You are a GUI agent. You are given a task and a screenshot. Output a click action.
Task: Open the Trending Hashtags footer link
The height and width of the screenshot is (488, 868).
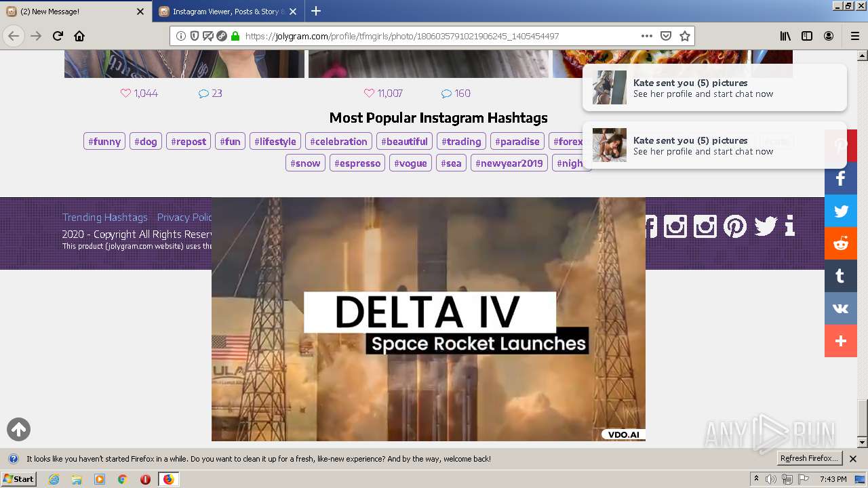(x=105, y=218)
